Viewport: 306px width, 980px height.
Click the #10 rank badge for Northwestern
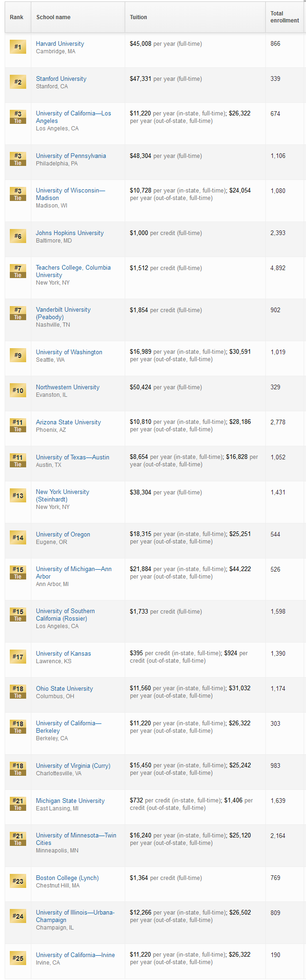point(18,390)
